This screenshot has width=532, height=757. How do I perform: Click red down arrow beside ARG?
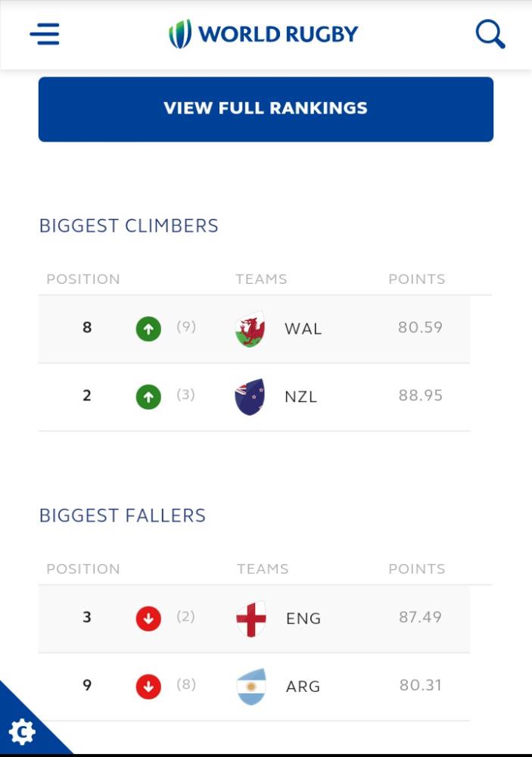[148, 687]
